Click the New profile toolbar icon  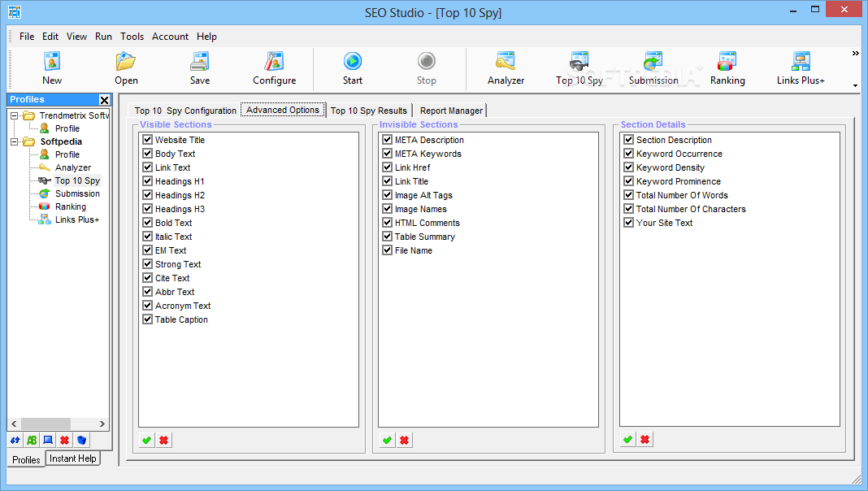pyautogui.click(x=51, y=68)
